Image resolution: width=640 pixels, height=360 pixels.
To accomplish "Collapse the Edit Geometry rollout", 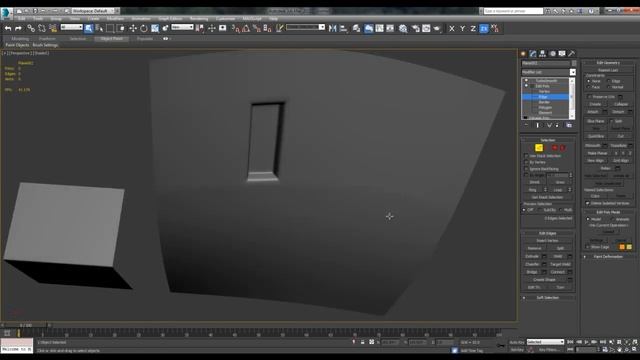I will coord(608,63).
